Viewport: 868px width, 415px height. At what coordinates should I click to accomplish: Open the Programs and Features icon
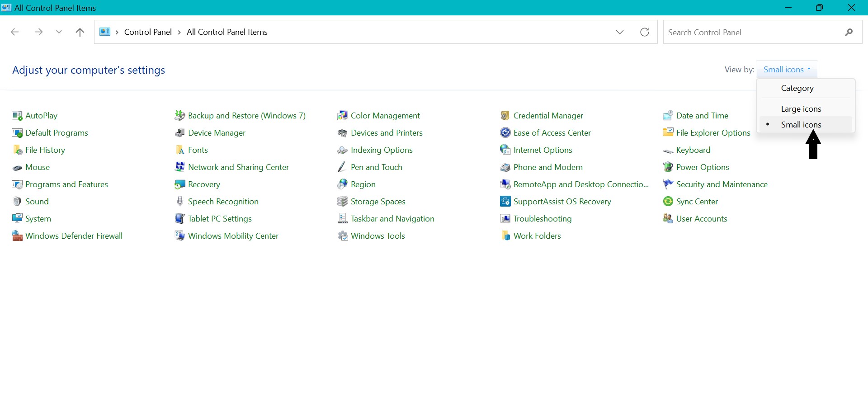(x=17, y=184)
